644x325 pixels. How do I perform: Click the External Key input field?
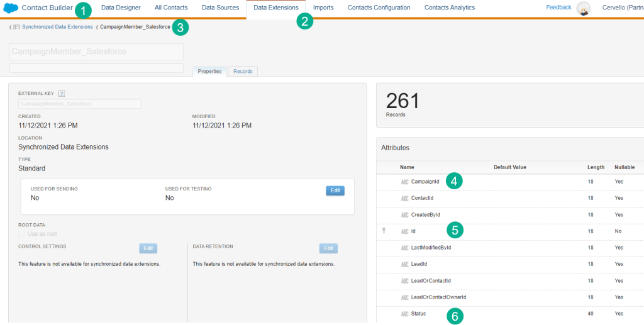[x=80, y=104]
